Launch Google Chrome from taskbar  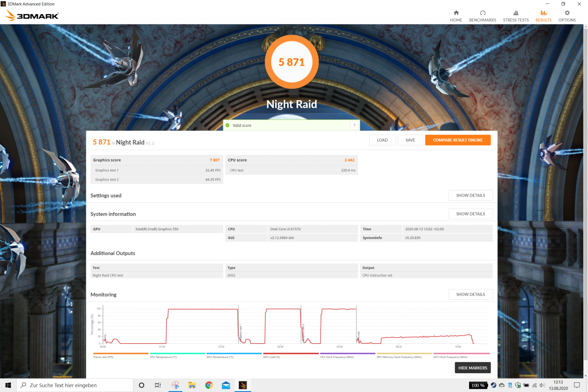pyautogui.click(x=209, y=385)
